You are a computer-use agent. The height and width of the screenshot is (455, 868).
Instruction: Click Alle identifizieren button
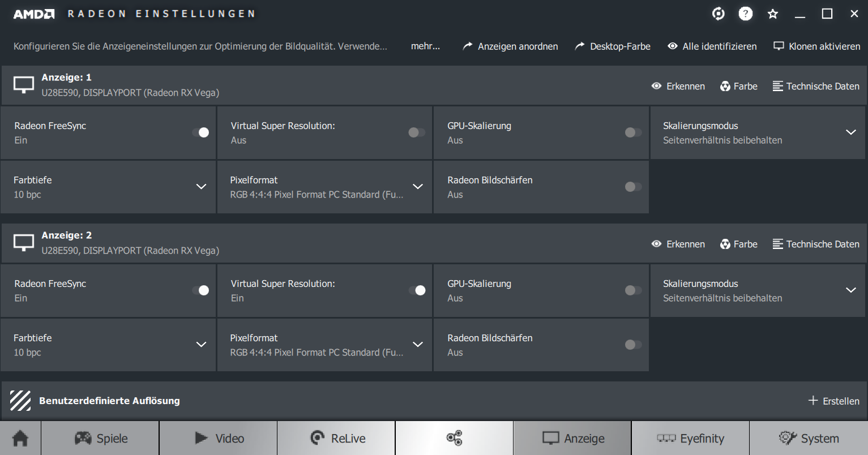pos(712,46)
